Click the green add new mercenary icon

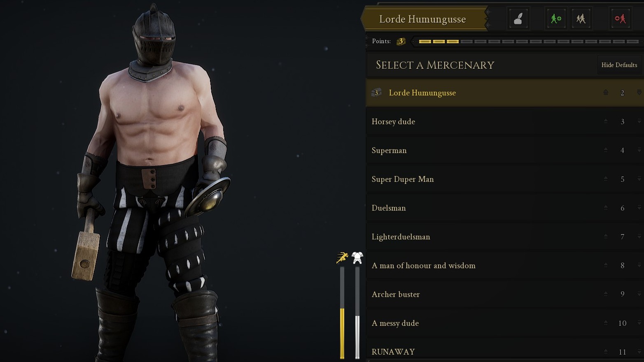point(556,19)
